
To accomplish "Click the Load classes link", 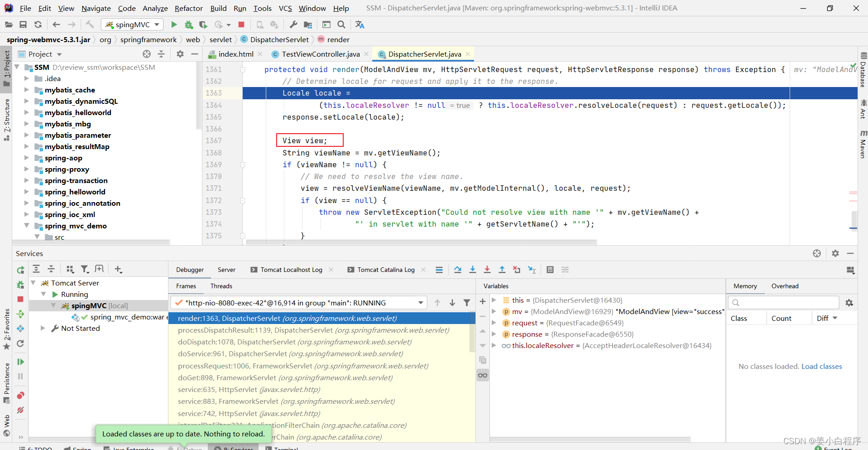I will [x=821, y=366].
